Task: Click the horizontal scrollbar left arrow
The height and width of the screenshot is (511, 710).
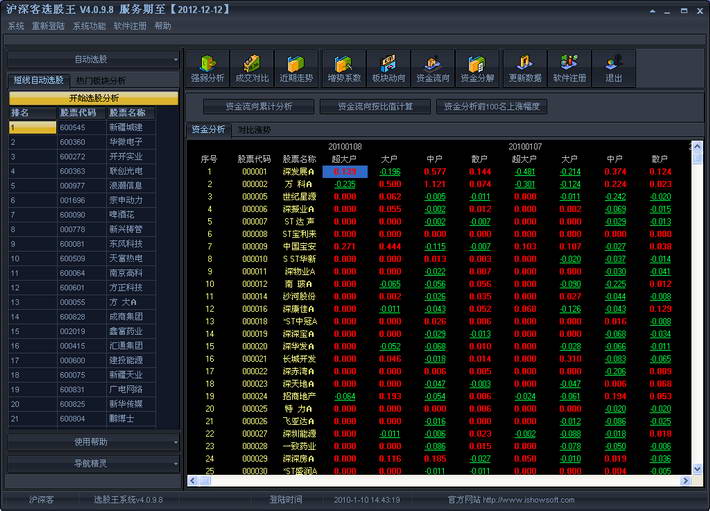Action: [193, 481]
